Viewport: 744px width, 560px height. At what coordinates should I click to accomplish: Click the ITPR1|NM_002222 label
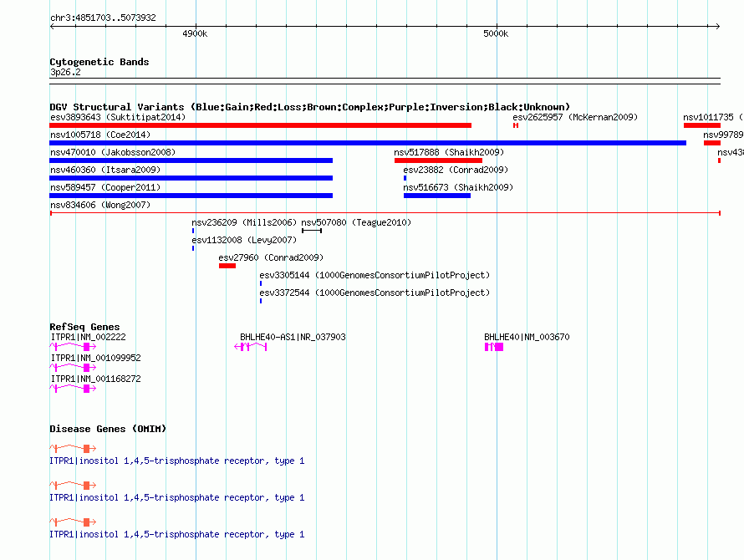[88, 337]
